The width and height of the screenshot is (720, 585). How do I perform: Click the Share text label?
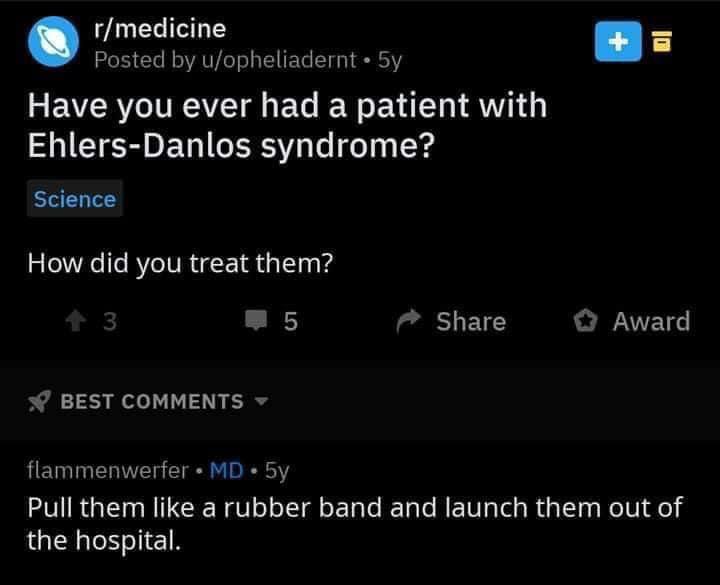pyautogui.click(x=471, y=321)
